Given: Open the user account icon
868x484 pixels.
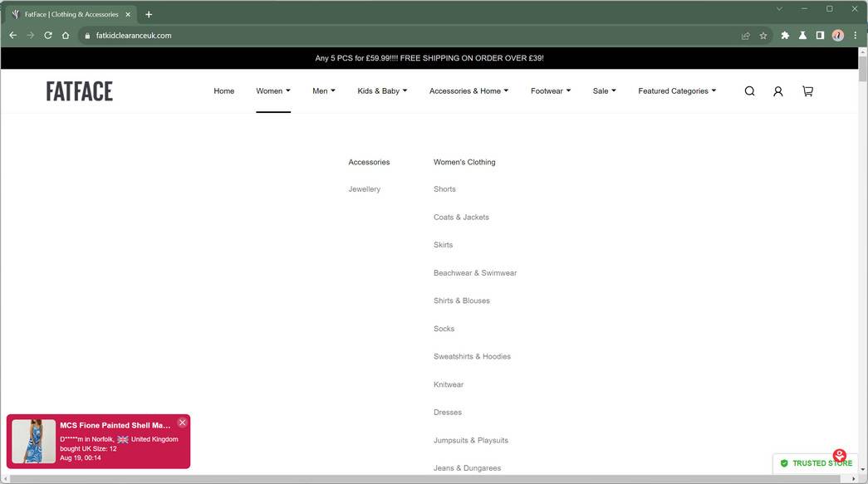Looking at the screenshot, I should pos(777,91).
